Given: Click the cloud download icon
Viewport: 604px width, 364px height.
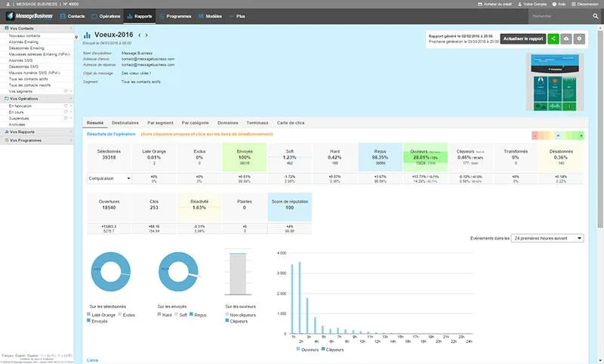Looking at the screenshot, I should point(566,39).
